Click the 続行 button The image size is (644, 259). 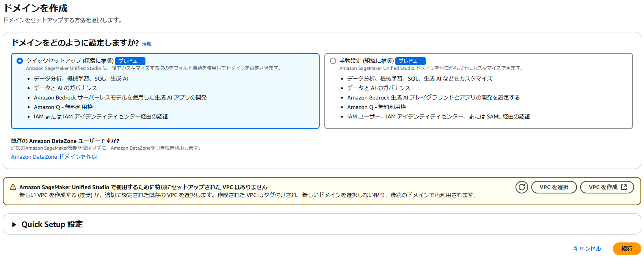click(x=627, y=249)
